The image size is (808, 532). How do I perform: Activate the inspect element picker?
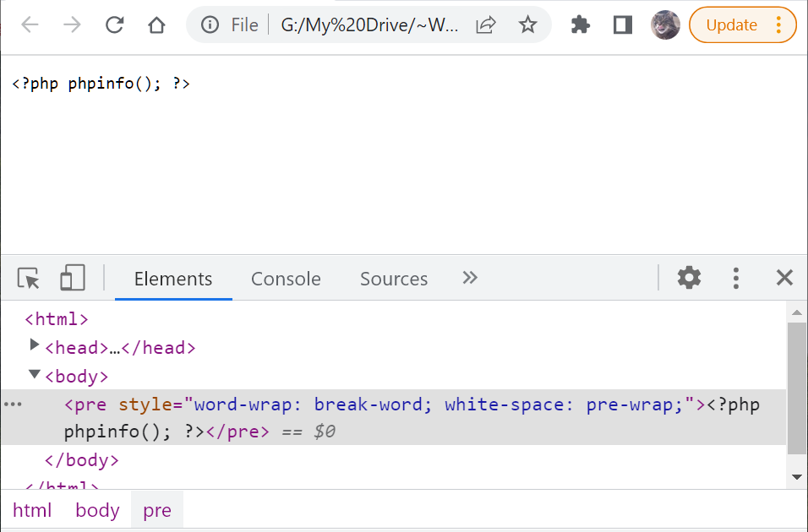[x=27, y=278]
